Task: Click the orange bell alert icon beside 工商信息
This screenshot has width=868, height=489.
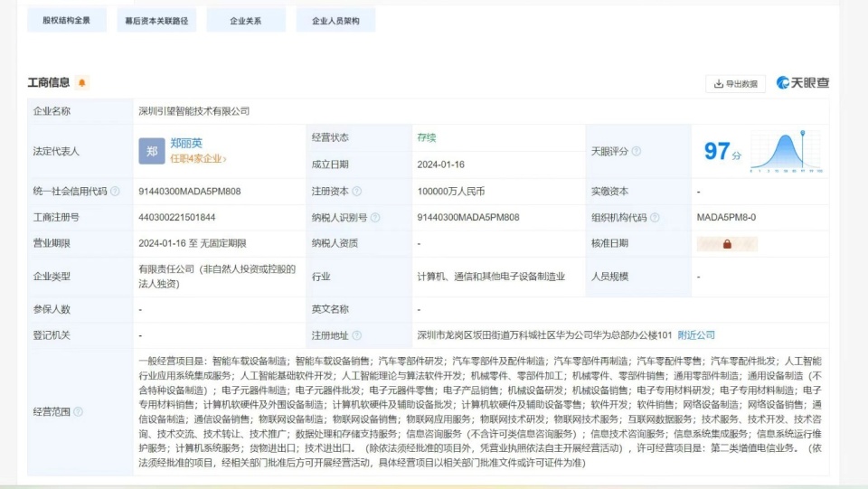Action: click(x=82, y=82)
